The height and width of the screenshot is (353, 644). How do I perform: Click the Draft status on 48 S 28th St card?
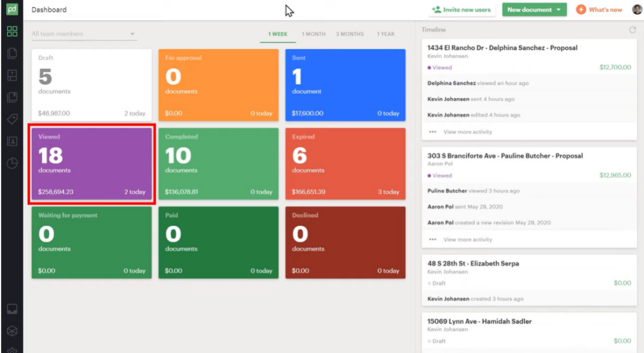436,283
